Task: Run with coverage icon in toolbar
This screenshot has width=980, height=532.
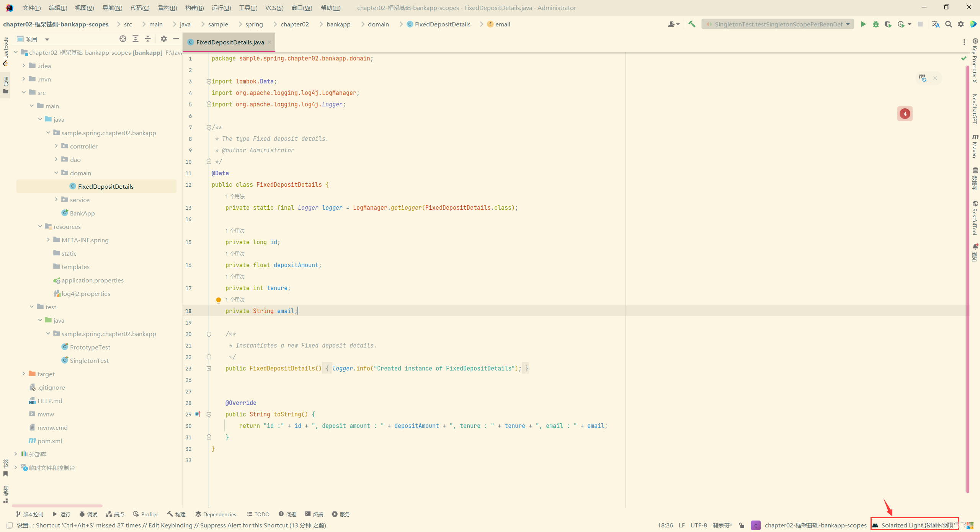Action: [888, 24]
